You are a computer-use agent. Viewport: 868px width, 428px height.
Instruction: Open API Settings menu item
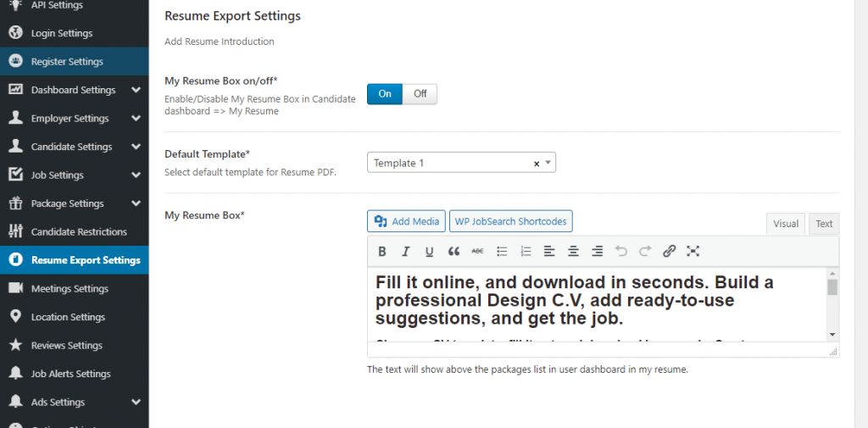75,6
